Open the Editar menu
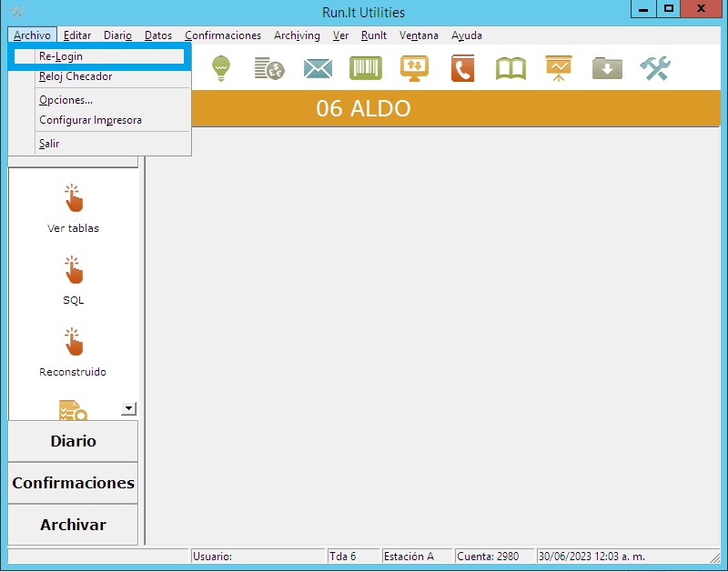The image size is (728, 572). tap(77, 35)
